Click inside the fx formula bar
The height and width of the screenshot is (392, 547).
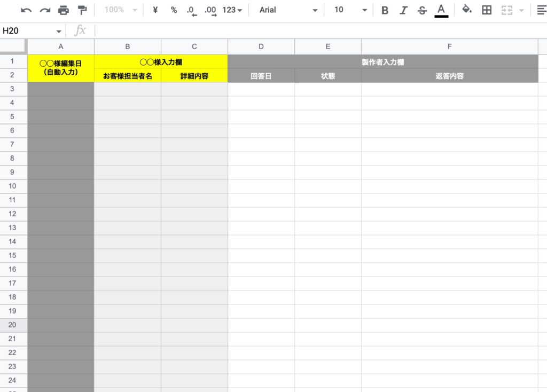click(321, 30)
